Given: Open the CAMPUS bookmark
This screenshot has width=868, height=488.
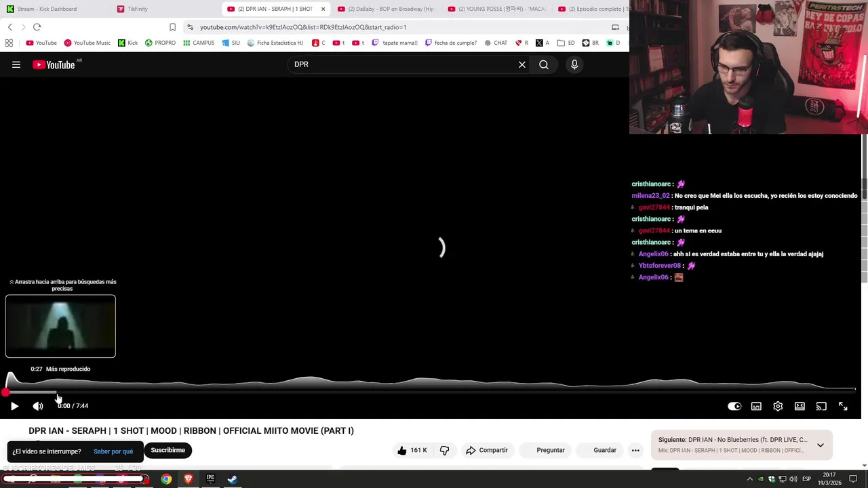Looking at the screenshot, I should [199, 43].
